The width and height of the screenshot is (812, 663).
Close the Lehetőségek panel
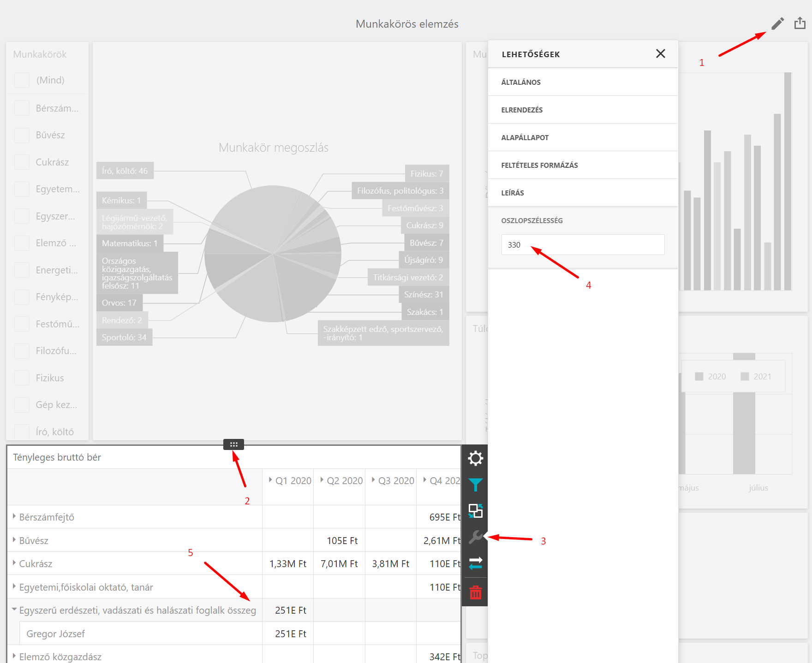pyautogui.click(x=660, y=54)
